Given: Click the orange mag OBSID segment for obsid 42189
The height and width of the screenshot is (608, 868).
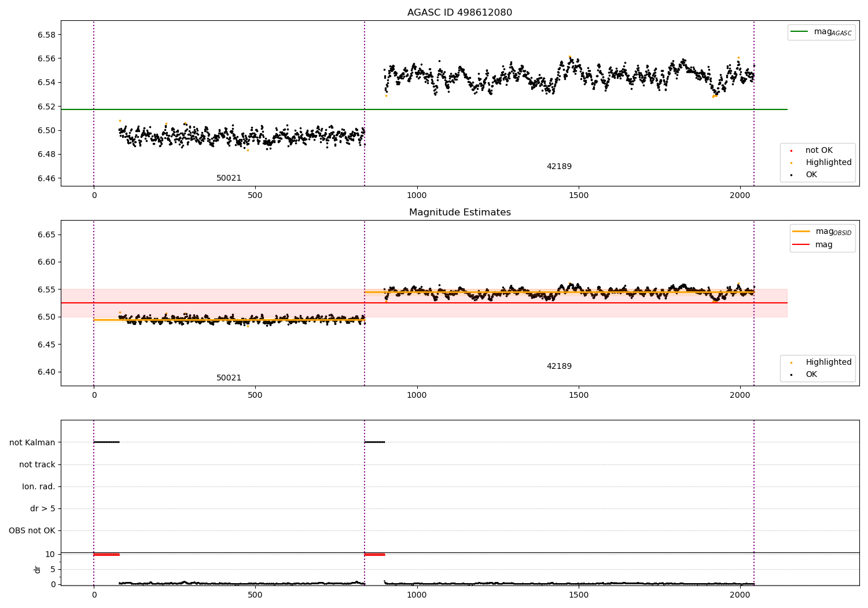Looking at the screenshot, I should coord(559,292).
